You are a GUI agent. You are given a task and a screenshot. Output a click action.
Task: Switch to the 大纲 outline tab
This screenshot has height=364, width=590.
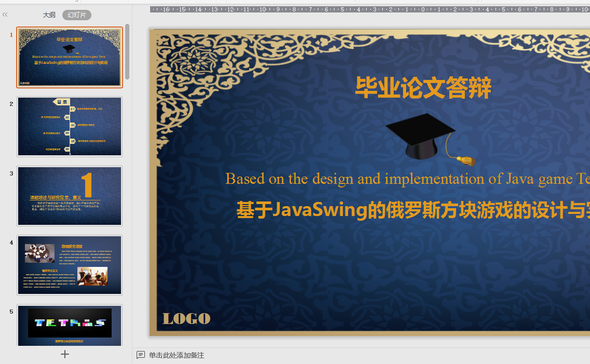point(49,15)
